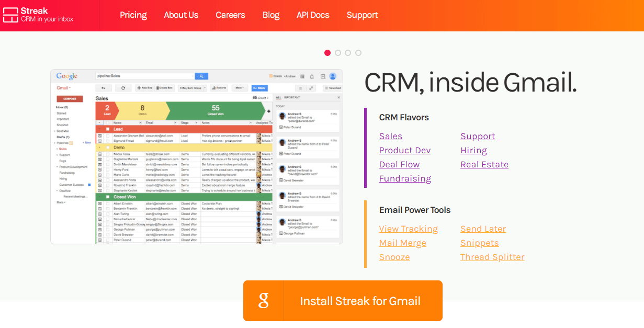Click the Install Streak for Gmail button
Screen dimensions: 644x328
click(x=343, y=301)
